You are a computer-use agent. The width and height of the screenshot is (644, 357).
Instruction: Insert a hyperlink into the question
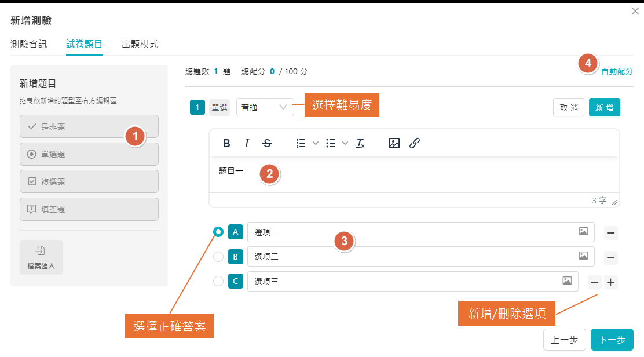pos(415,143)
